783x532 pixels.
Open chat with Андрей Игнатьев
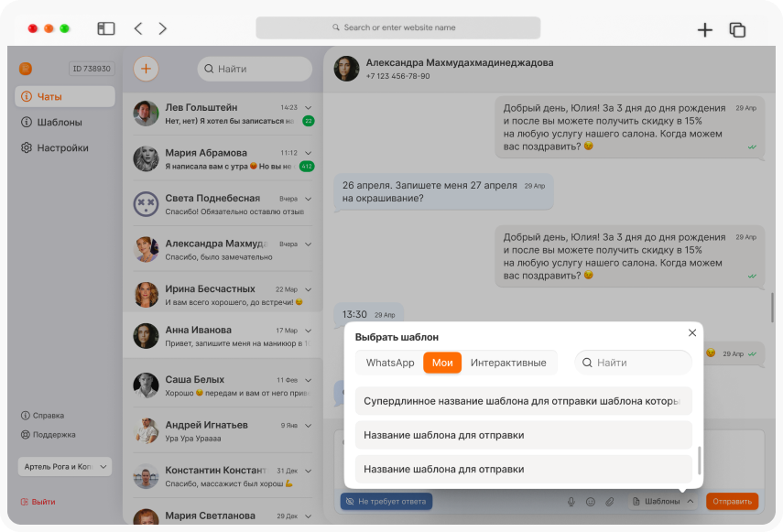click(x=223, y=430)
